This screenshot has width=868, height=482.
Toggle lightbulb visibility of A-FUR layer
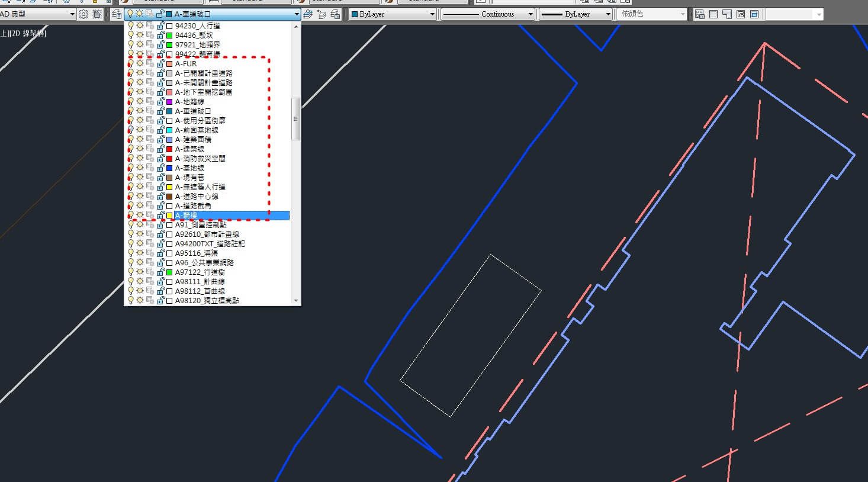[x=131, y=63]
